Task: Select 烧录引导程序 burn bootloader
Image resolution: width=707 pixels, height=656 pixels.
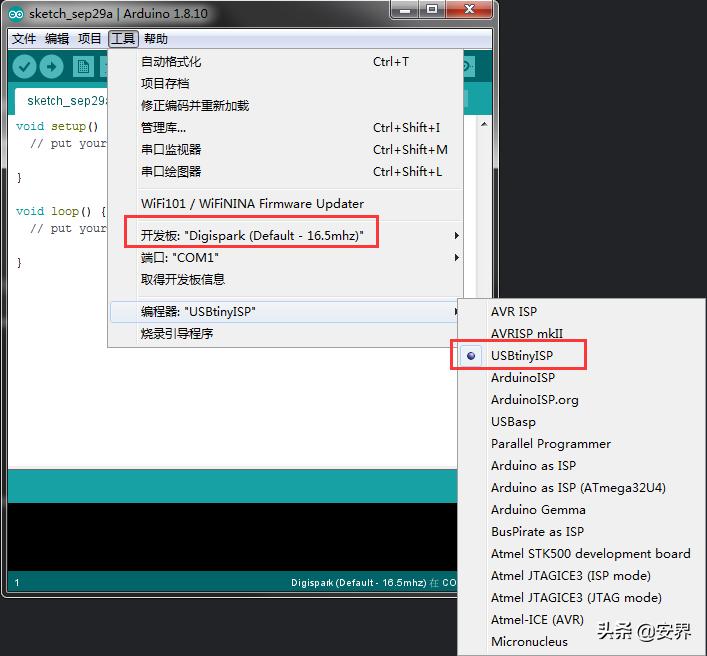Action: pos(286,334)
